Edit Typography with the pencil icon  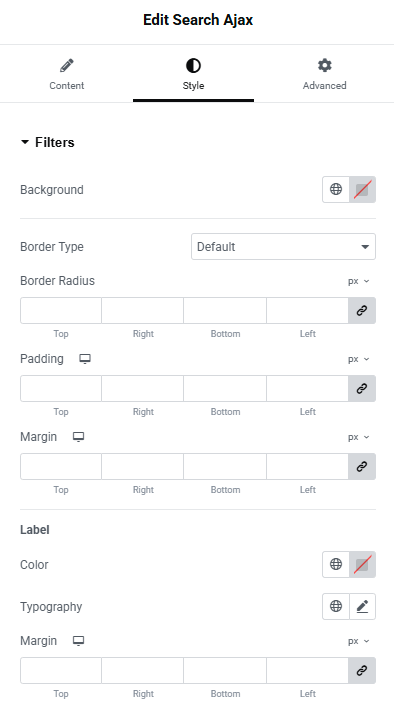pyautogui.click(x=363, y=606)
